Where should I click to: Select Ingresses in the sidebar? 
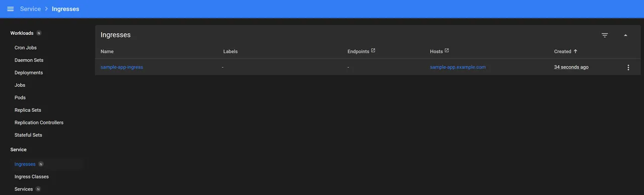point(25,164)
